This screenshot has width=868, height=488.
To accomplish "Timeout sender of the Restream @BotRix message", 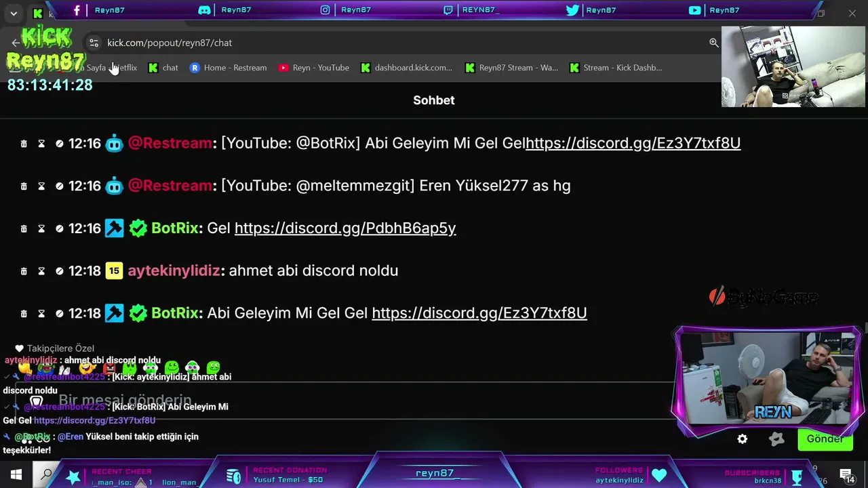I will coord(41,144).
